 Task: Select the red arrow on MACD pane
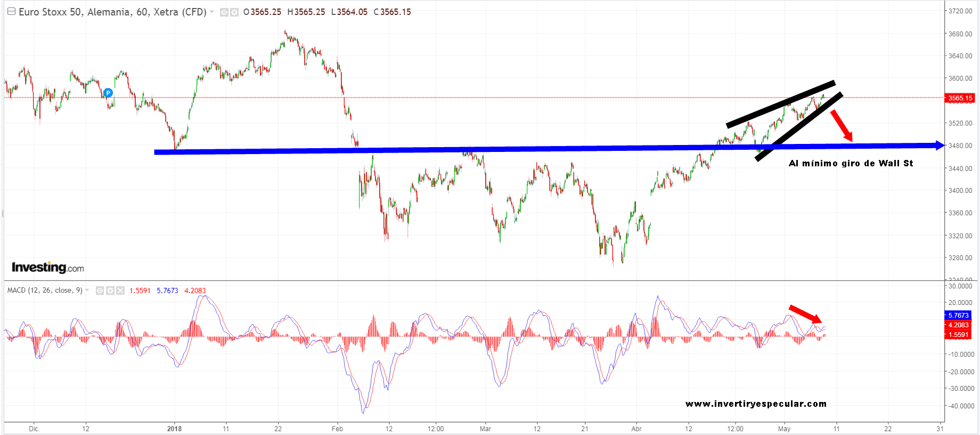[805, 314]
